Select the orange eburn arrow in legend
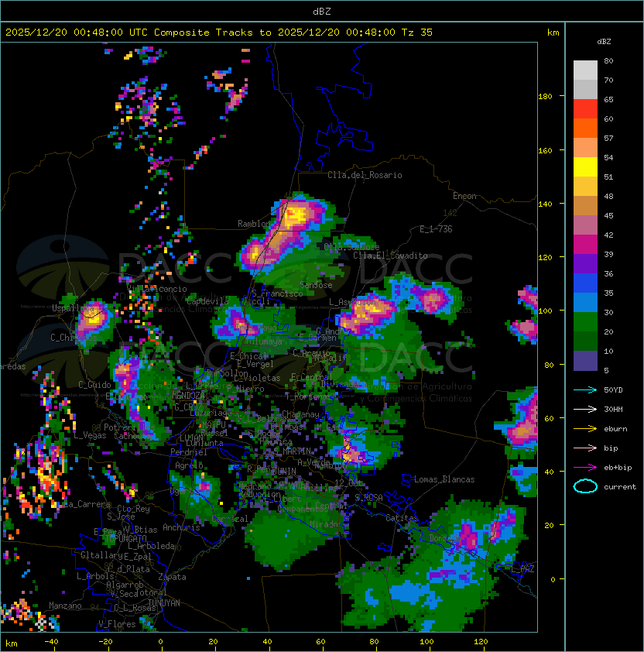 585,428
